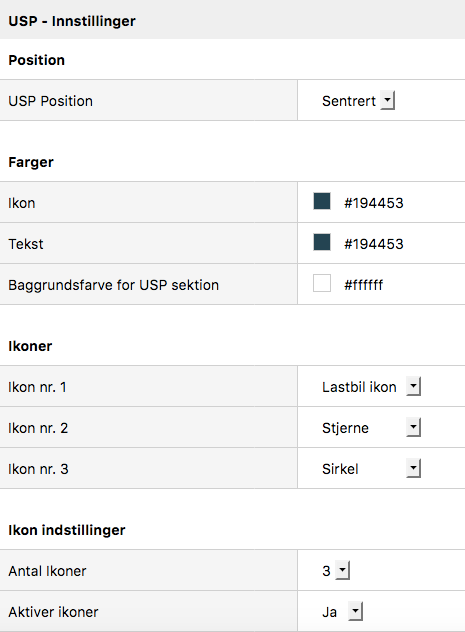Image resolution: width=465 pixels, height=632 pixels.
Task: Open the USP Position dropdown
Action: tap(357, 101)
